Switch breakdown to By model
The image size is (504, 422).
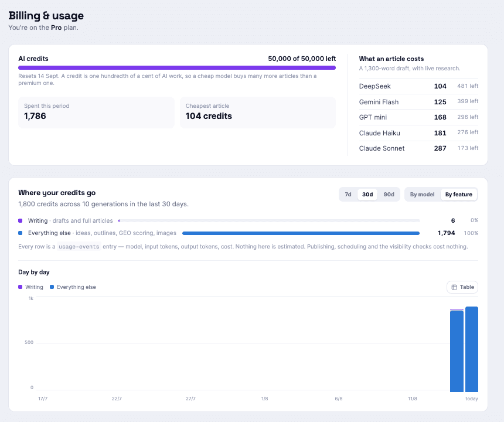click(422, 195)
